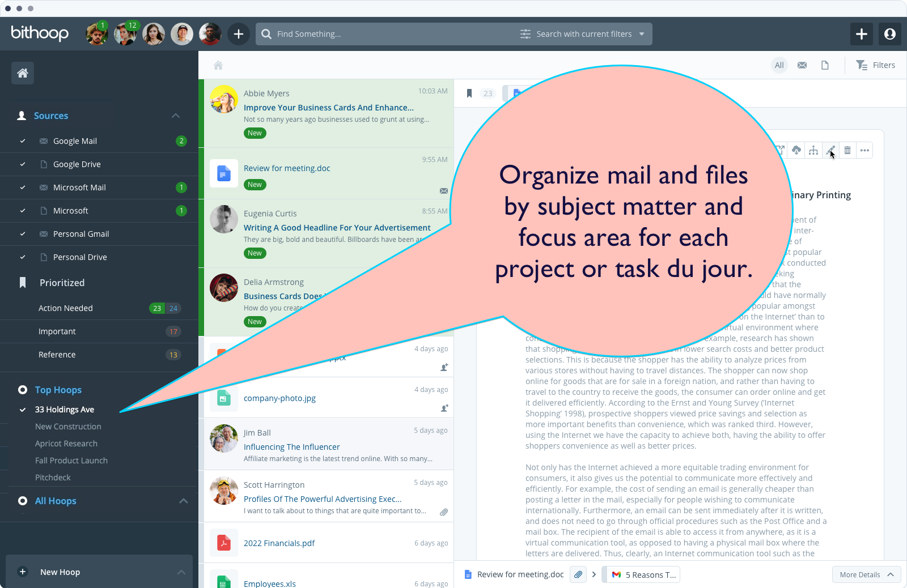Open the Employees.xls file
The height and width of the screenshot is (588, 907).
[x=270, y=583]
